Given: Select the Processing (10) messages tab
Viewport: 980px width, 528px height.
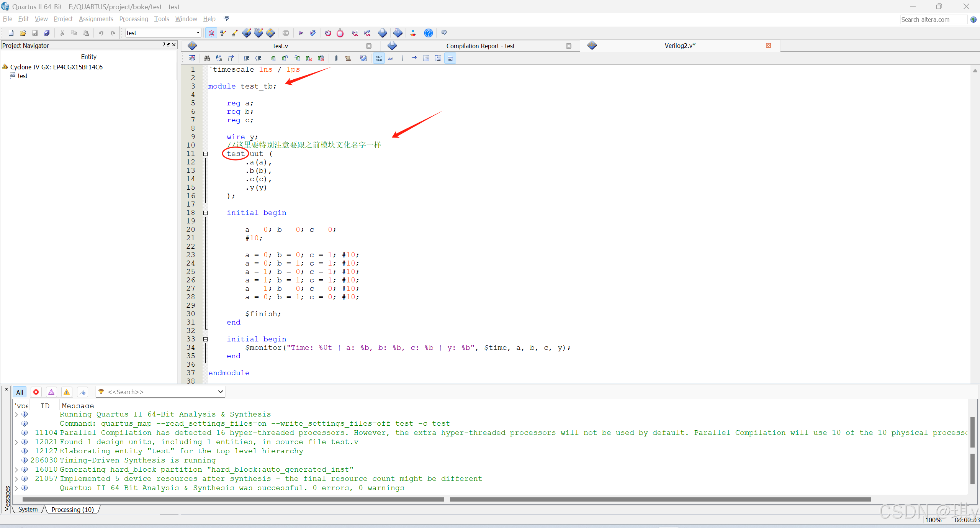Looking at the screenshot, I should click(72, 510).
